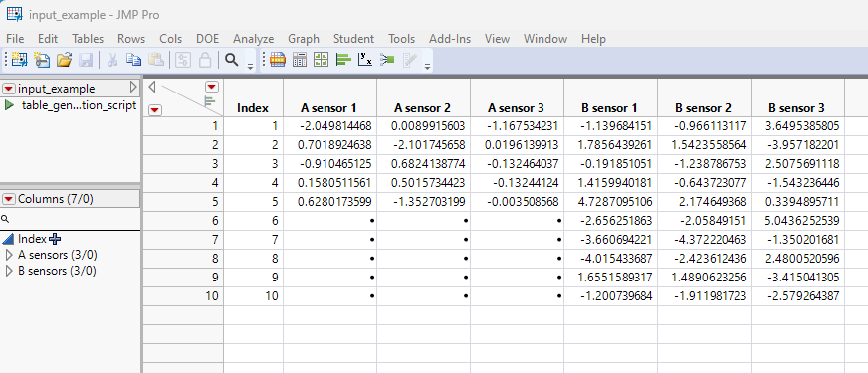Screen dimensions: 868x373
Task: Select the B sensor 2 column header
Action: point(704,97)
